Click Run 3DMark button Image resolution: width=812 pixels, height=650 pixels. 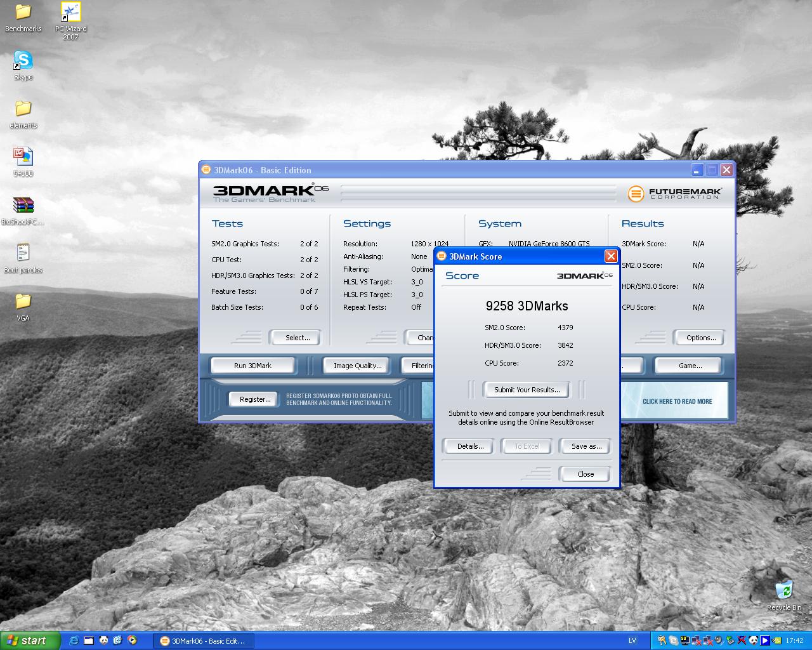[x=252, y=366]
